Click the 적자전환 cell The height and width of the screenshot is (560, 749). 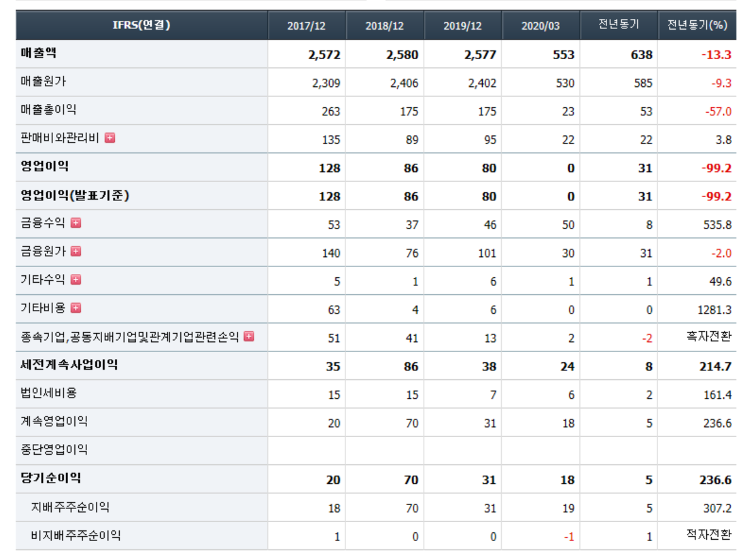[709, 535]
